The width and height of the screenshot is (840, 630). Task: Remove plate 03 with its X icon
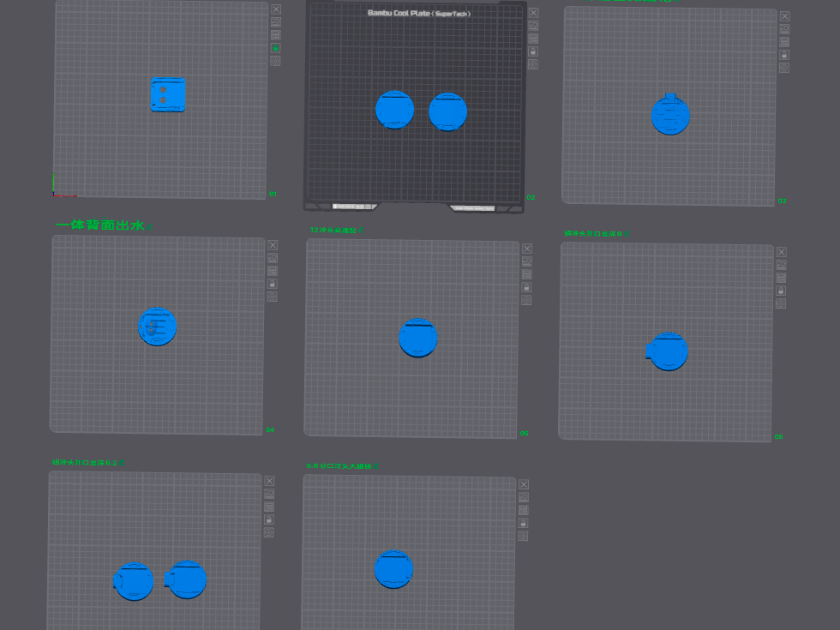[784, 16]
